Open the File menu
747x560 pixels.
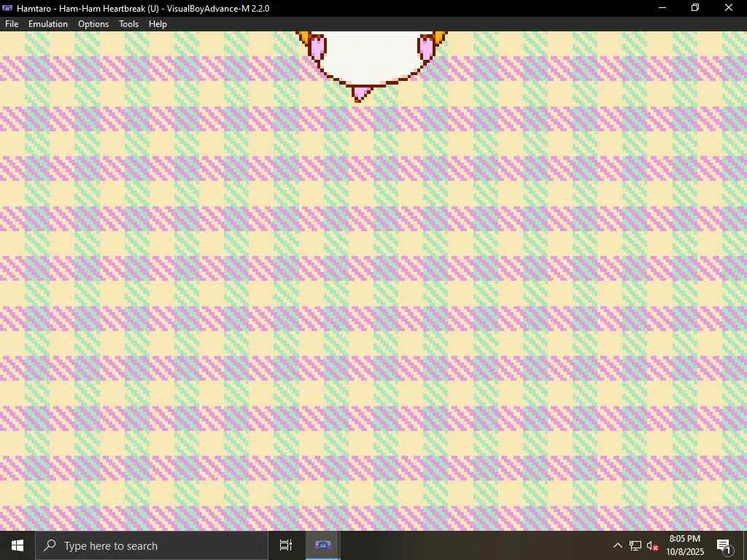tap(12, 24)
